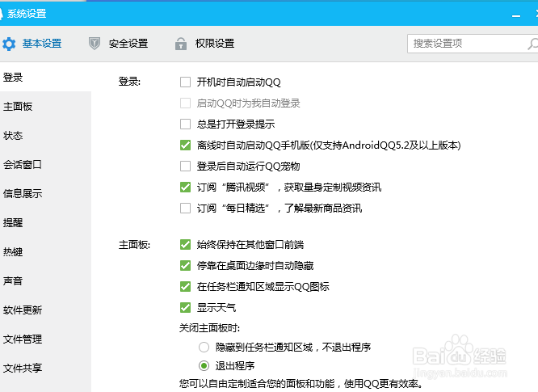This screenshot has width=538, height=392.
Task: Uncheck 离线时自动启动QQ手机版 option
Action: click(185, 145)
